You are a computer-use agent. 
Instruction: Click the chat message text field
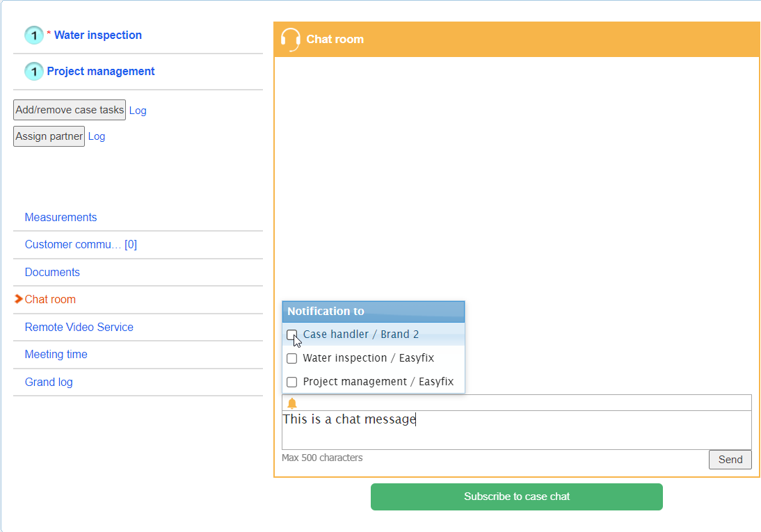[516, 430]
